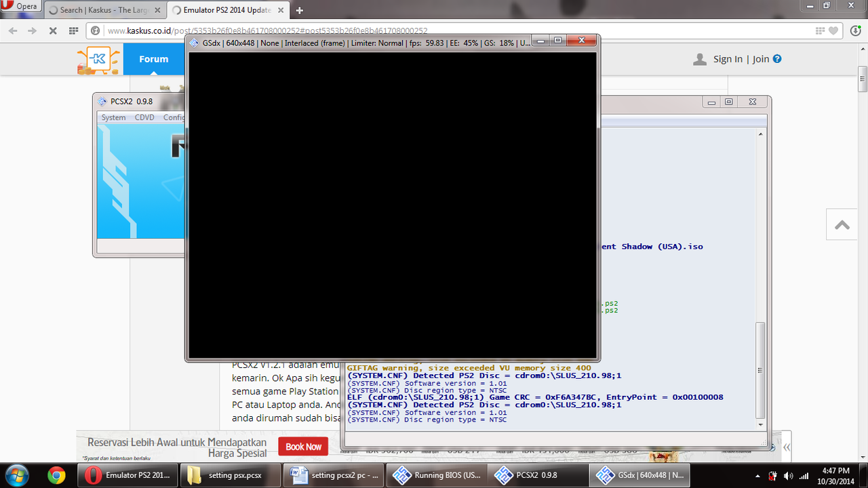The width and height of the screenshot is (868, 488).
Task: Collapse the ad banner chevron
Action: pyautogui.click(x=786, y=447)
